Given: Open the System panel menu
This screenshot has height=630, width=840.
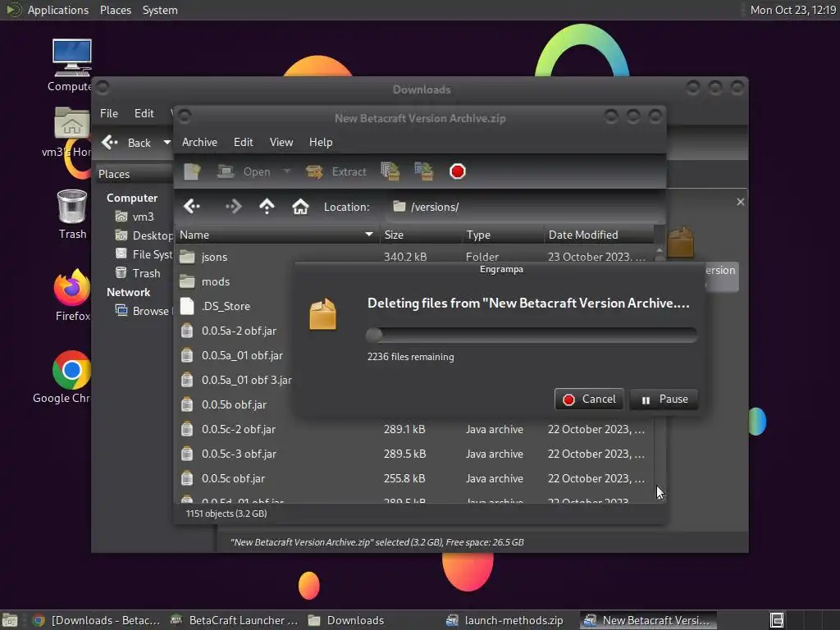Looking at the screenshot, I should (x=160, y=10).
